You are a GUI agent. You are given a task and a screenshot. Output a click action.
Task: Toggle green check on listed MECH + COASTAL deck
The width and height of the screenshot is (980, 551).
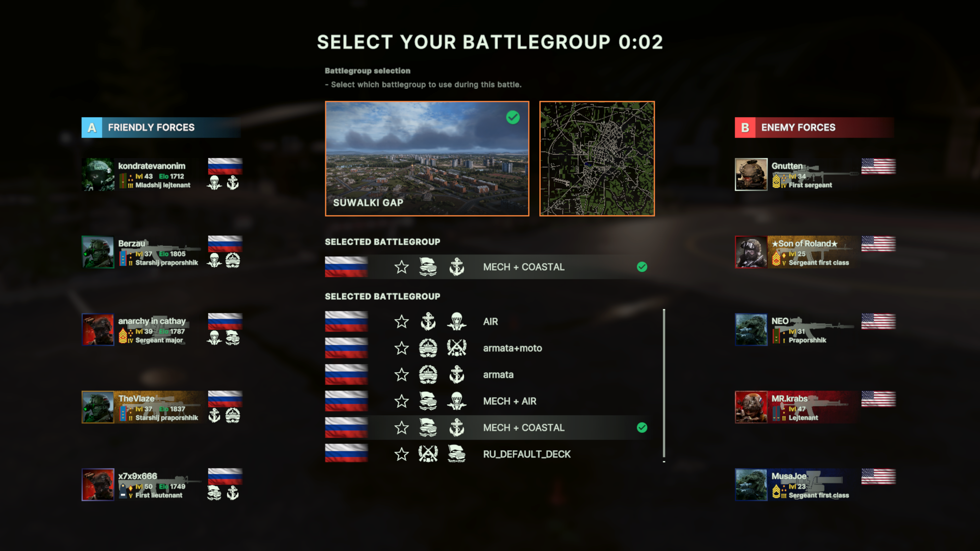pyautogui.click(x=642, y=428)
